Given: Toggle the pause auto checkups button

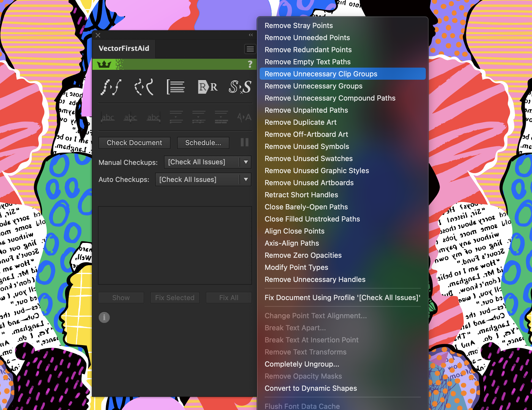Looking at the screenshot, I should [245, 142].
